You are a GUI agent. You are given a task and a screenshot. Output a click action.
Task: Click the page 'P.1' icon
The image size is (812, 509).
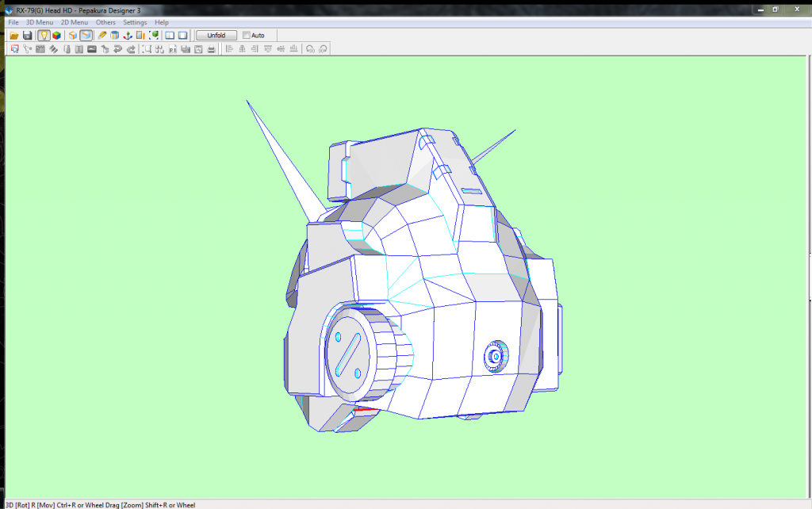pyautogui.click(x=172, y=48)
